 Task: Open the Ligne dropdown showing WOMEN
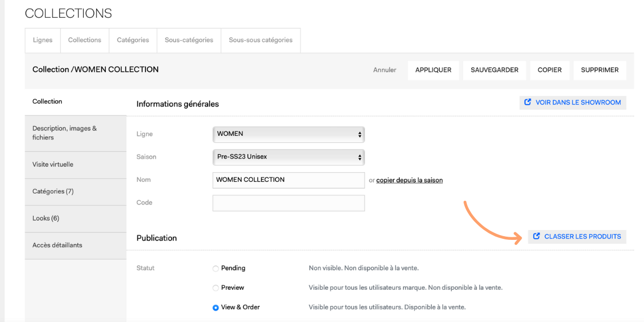289,134
